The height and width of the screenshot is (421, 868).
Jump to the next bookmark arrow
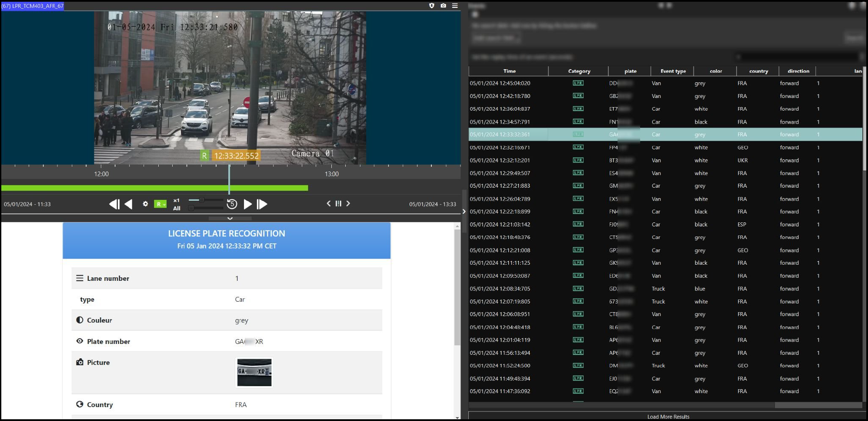pyautogui.click(x=348, y=203)
